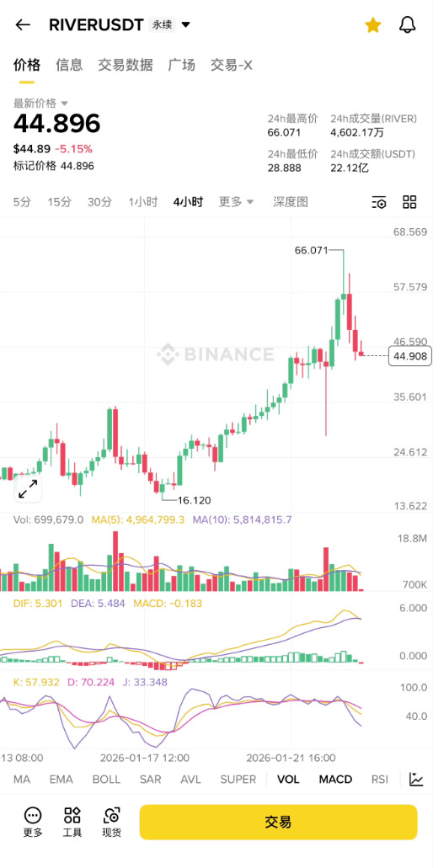Expand 最新价格 price type dropdown
Image resolution: width=433 pixels, height=868 pixels.
(x=64, y=103)
